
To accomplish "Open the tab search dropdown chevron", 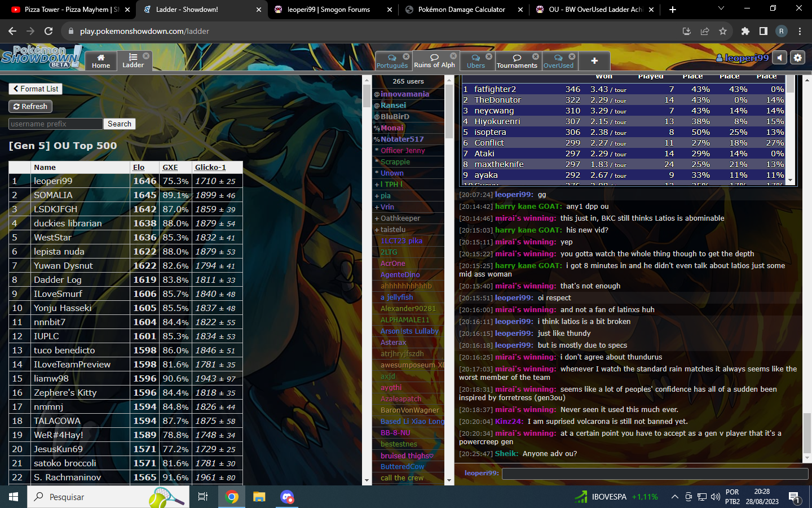I will [x=721, y=8].
